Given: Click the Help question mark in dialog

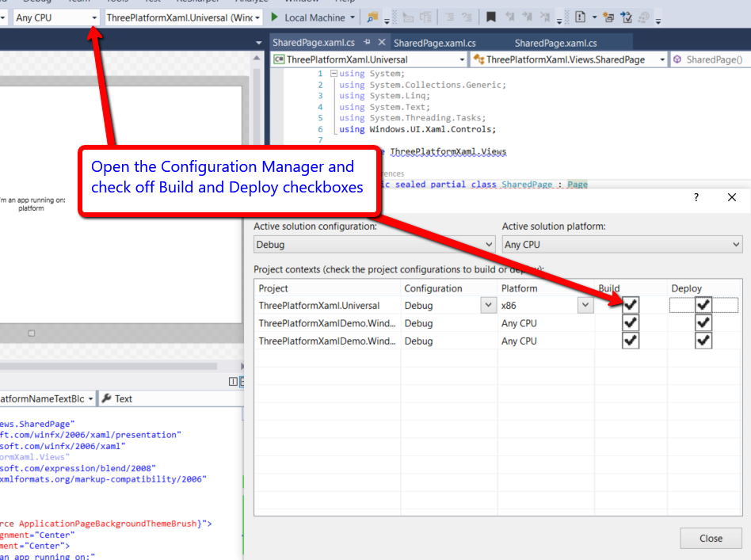Looking at the screenshot, I should [x=696, y=198].
